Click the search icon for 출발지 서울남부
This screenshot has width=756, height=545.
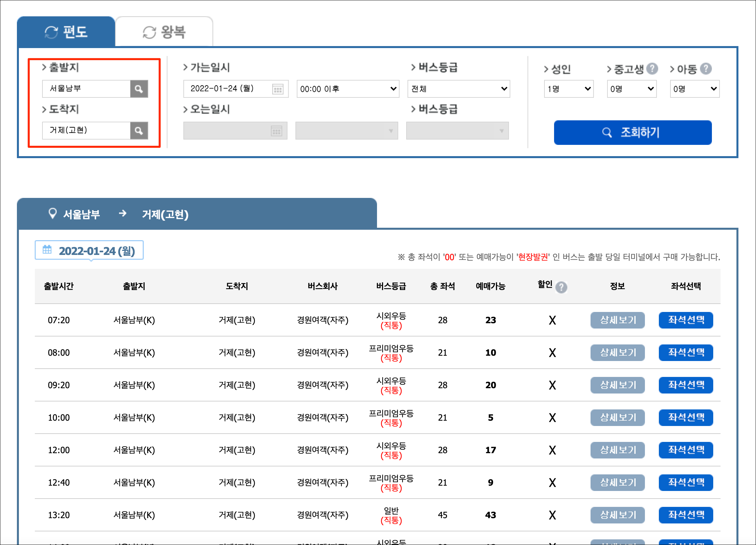[139, 89]
